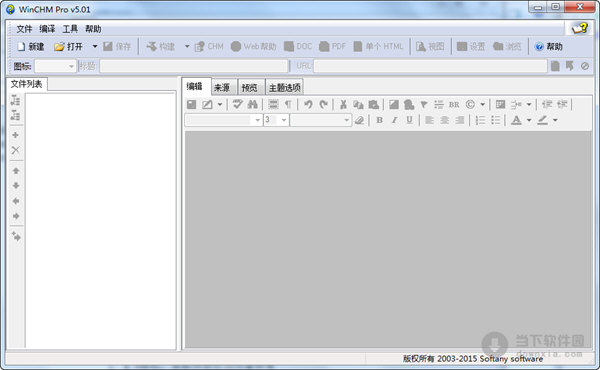
Task: Click the delete X icon in file list sidebar
Action: (x=16, y=150)
